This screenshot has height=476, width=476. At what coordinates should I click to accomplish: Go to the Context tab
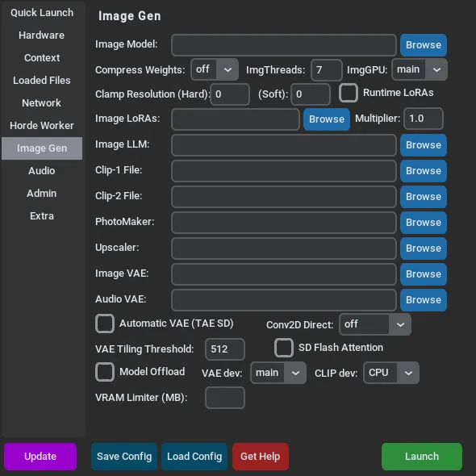[x=42, y=57]
